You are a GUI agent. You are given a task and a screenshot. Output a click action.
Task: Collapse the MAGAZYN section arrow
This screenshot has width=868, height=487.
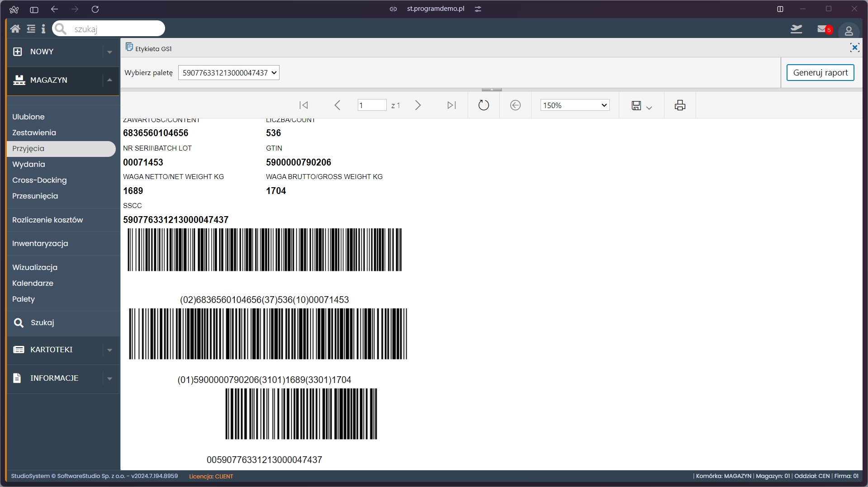[109, 80]
